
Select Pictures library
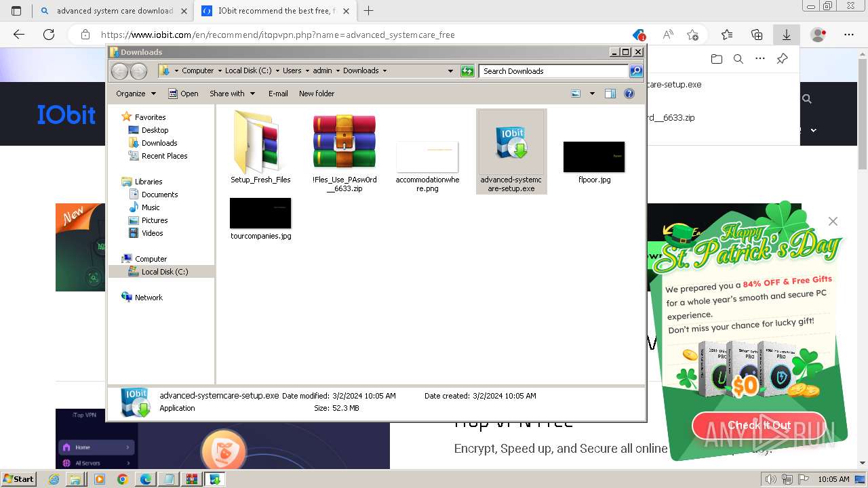click(x=155, y=220)
